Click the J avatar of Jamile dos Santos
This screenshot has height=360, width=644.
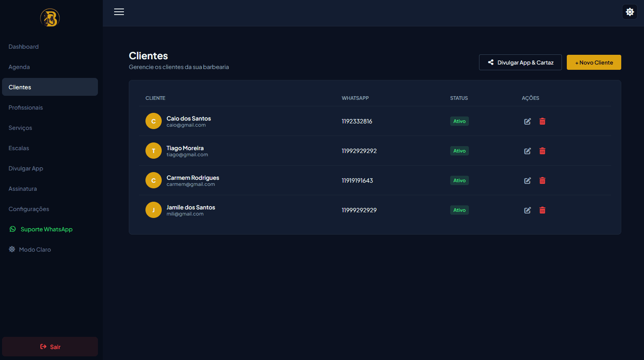point(154,210)
